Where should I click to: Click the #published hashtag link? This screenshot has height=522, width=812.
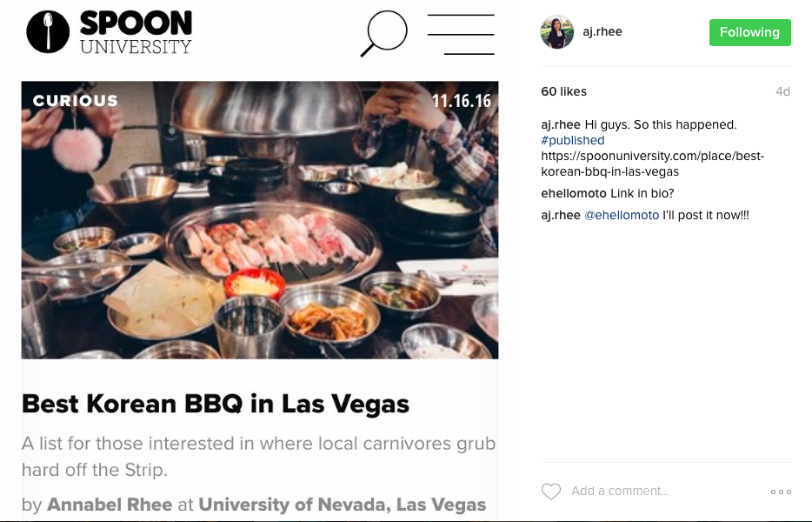tap(573, 140)
